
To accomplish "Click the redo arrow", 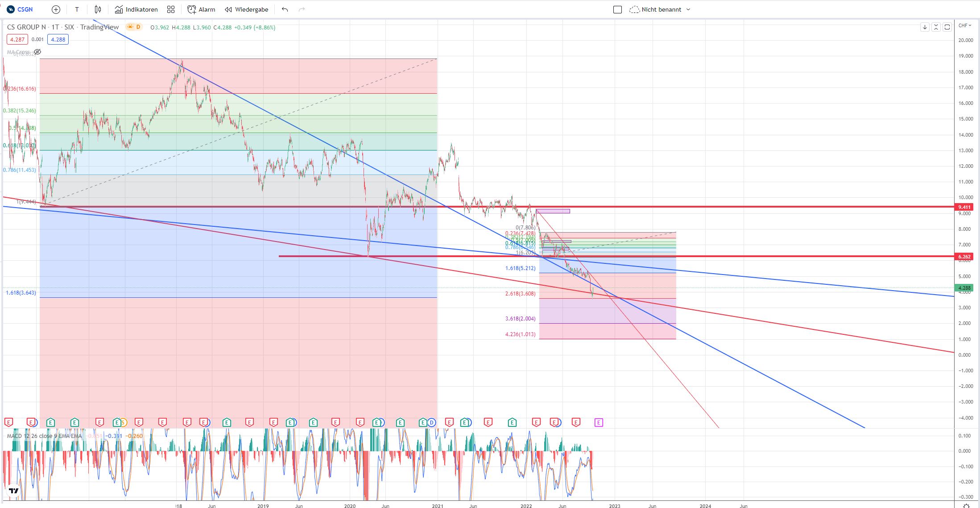I will [302, 9].
